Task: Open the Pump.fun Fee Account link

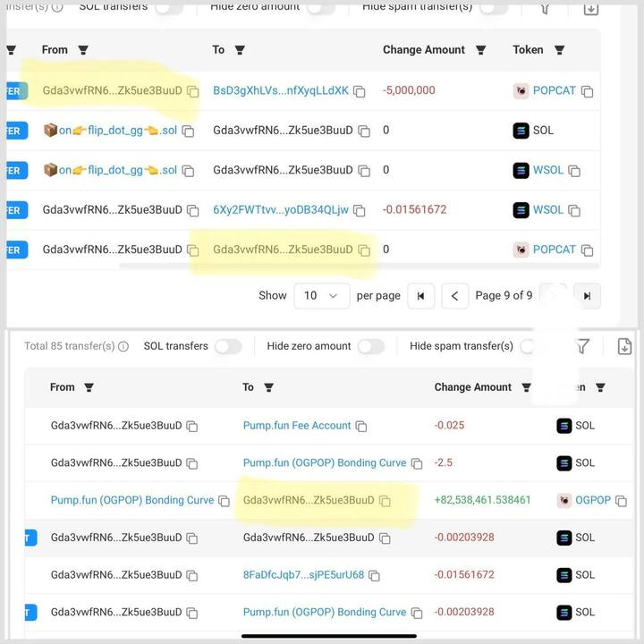Action: point(297,426)
